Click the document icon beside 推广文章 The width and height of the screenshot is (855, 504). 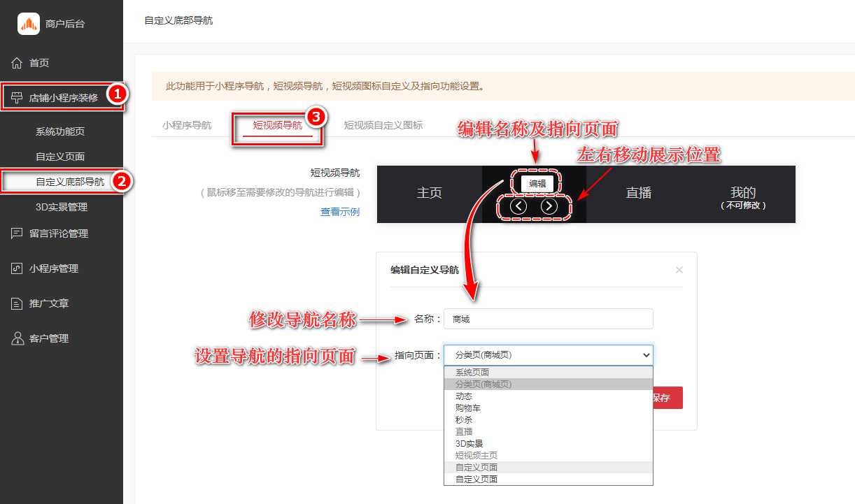click(x=17, y=303)
